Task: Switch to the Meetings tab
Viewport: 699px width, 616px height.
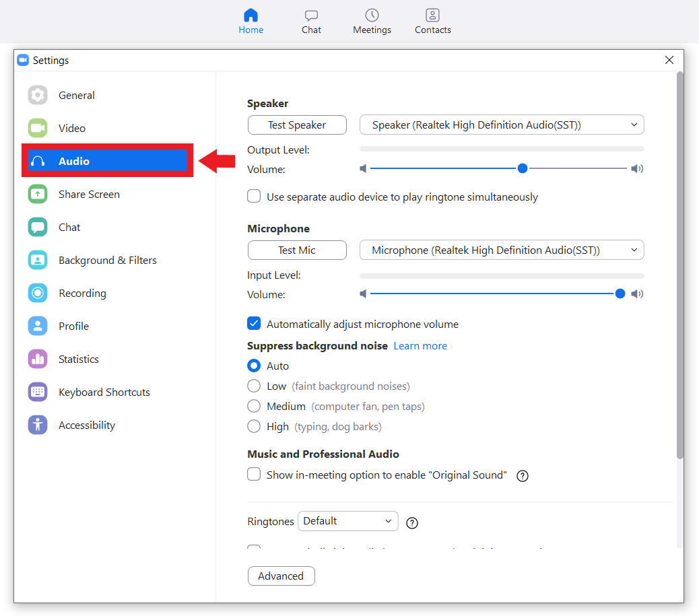Action: click(x=372, y=22)
